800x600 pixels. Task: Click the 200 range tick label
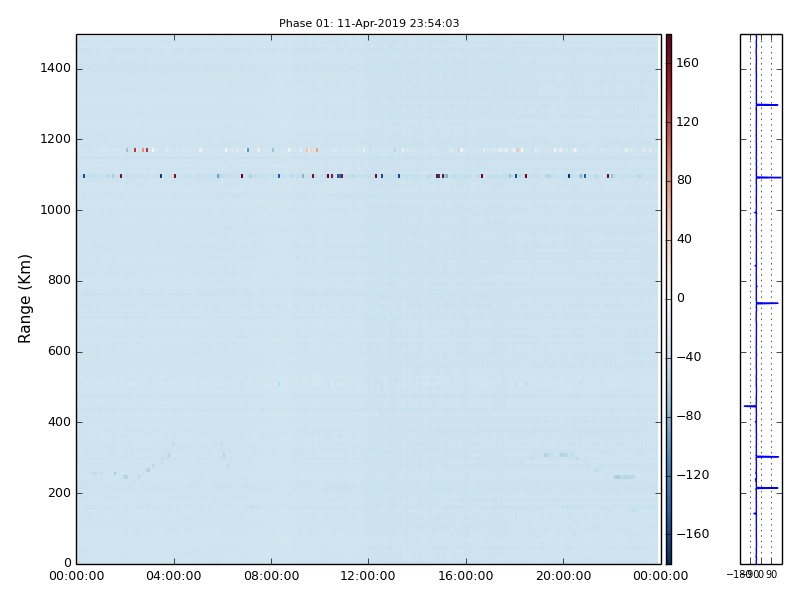click(x=59, y=493)
